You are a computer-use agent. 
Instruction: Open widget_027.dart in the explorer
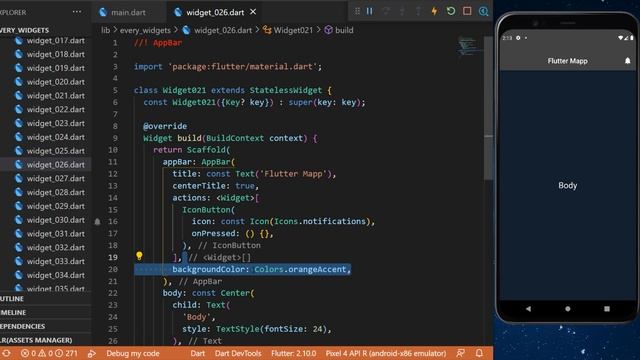(56, 178)
